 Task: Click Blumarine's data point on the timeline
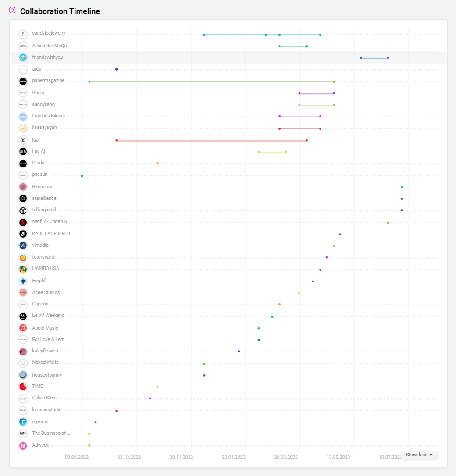click(401, 187)
